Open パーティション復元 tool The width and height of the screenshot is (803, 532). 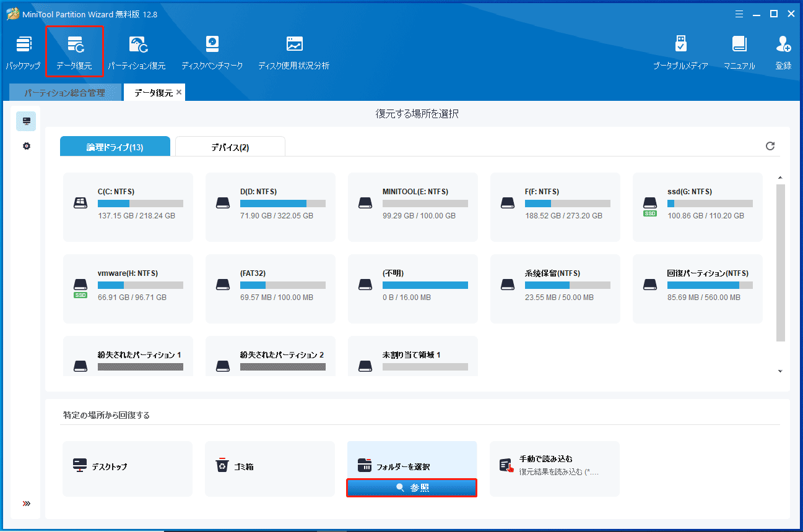pos(137,52)
